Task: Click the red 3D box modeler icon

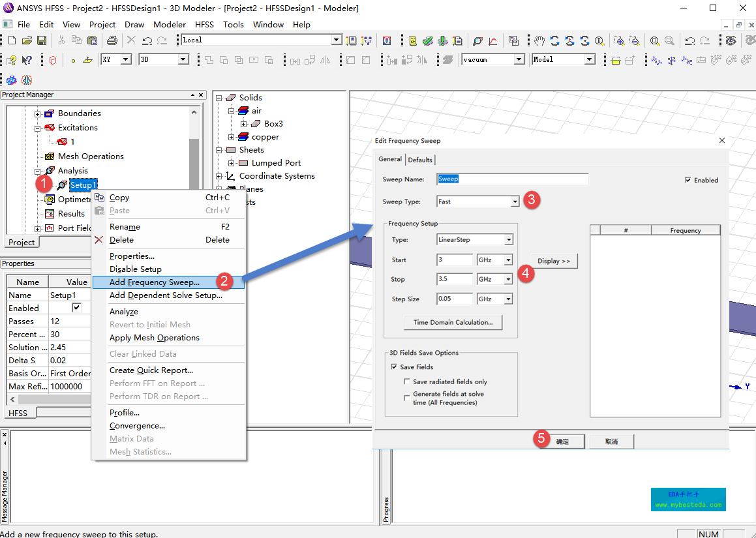Action: [53, 60]
